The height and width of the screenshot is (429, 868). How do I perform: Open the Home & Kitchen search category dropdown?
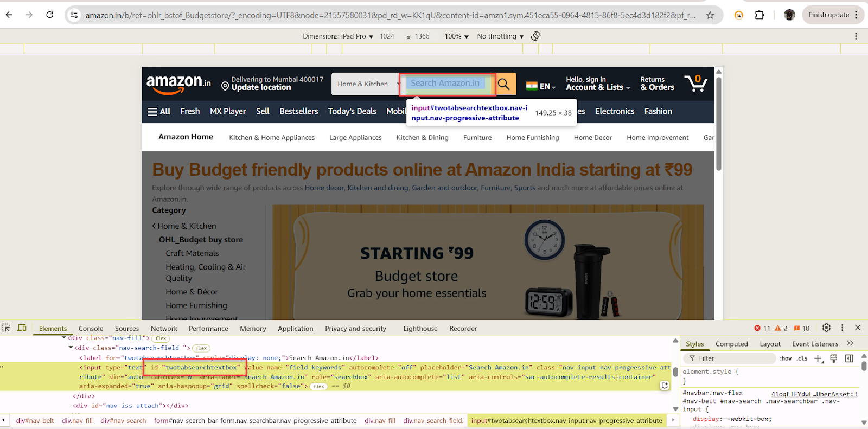[x=365, y=84]
